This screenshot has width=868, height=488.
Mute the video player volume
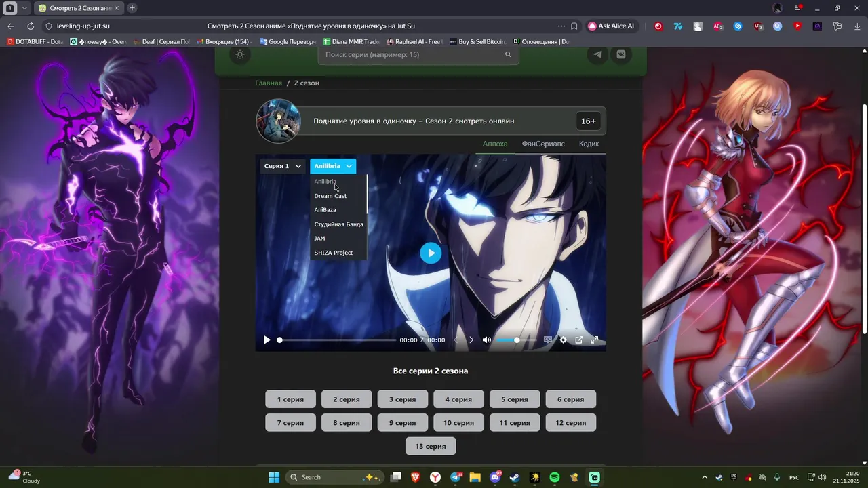click(486, 340)
